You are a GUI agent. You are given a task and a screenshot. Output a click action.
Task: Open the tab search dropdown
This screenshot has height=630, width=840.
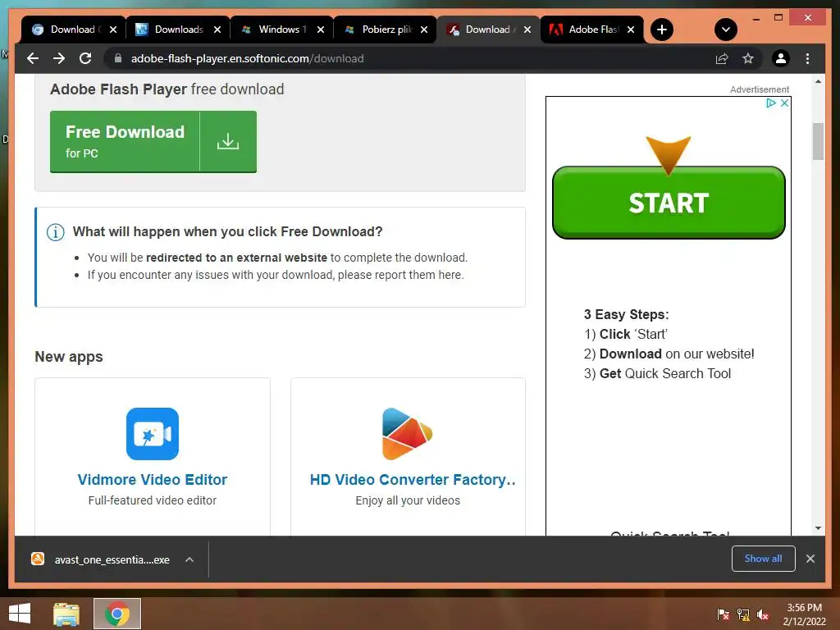(x=726, y=30)
